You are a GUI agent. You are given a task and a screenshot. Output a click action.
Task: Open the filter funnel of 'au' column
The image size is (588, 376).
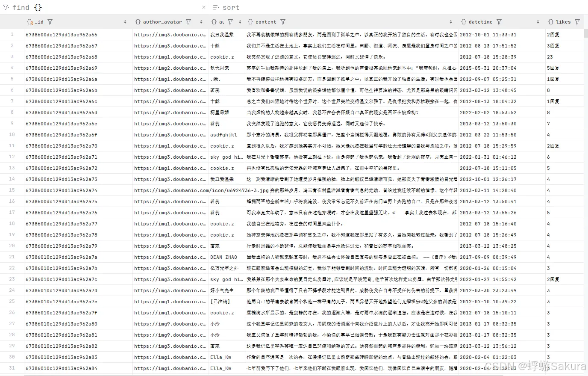(230, 22)
